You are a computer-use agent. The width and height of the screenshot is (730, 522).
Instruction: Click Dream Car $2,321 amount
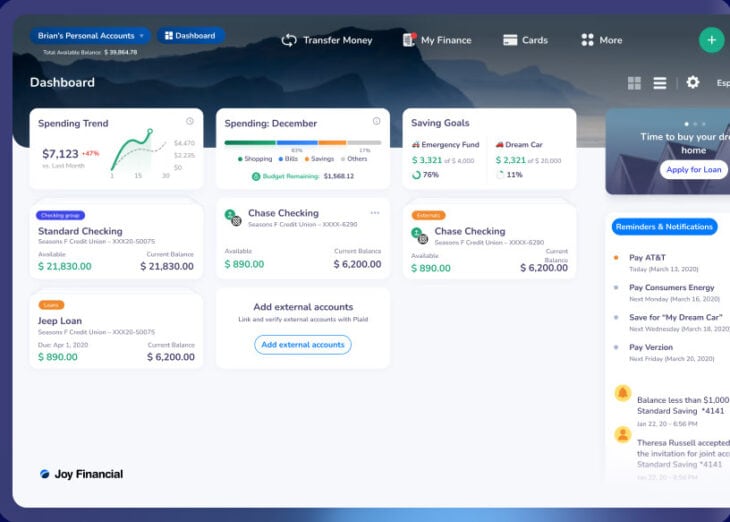coord(511,160)
